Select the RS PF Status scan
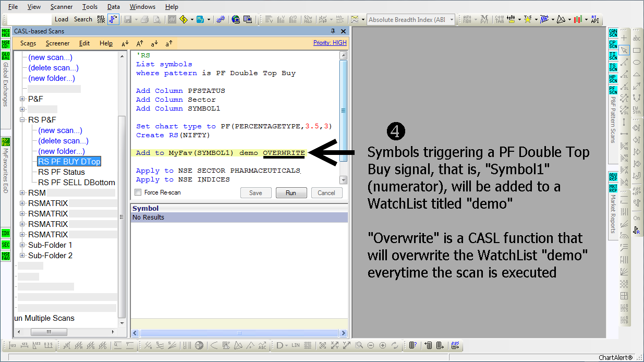The width and height of the screenshot is (644, 362). tap(62, 172)
